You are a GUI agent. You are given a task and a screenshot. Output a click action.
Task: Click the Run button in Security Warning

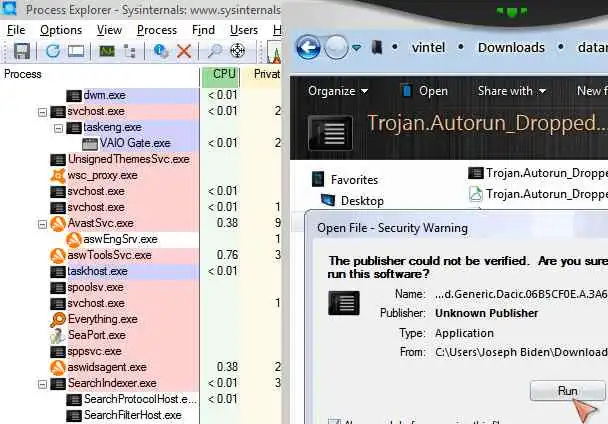coord(568,391)
